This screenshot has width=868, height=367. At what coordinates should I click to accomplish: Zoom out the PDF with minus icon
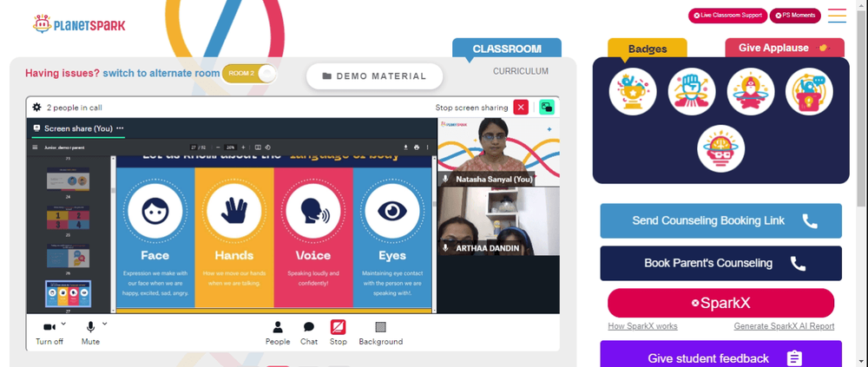[218, 147]
